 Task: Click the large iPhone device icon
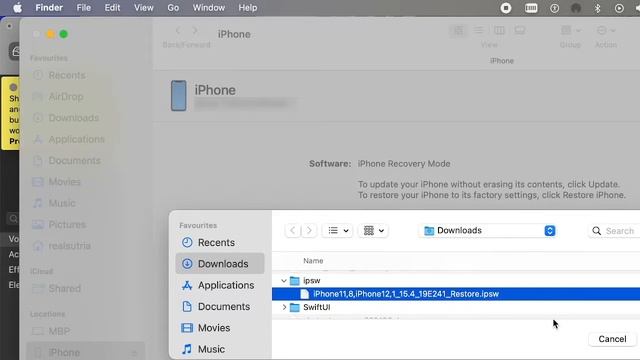(x=178, y=96)
